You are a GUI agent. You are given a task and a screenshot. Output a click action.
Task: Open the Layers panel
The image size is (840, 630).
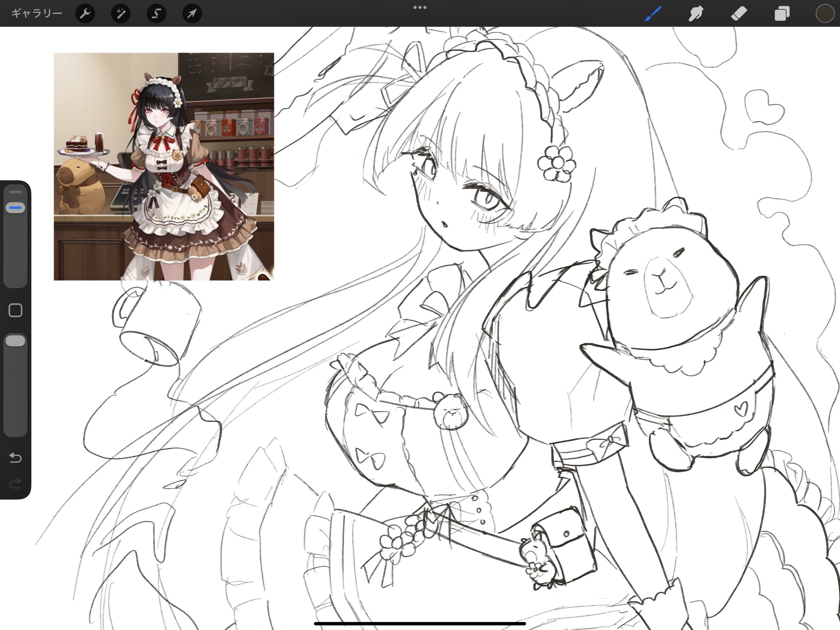[x=782, y=14]
